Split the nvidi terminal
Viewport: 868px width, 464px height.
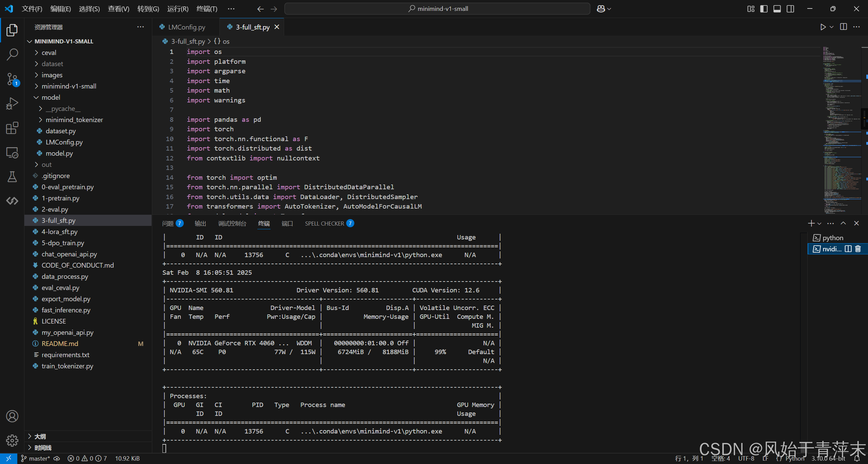tap(848, 249)
